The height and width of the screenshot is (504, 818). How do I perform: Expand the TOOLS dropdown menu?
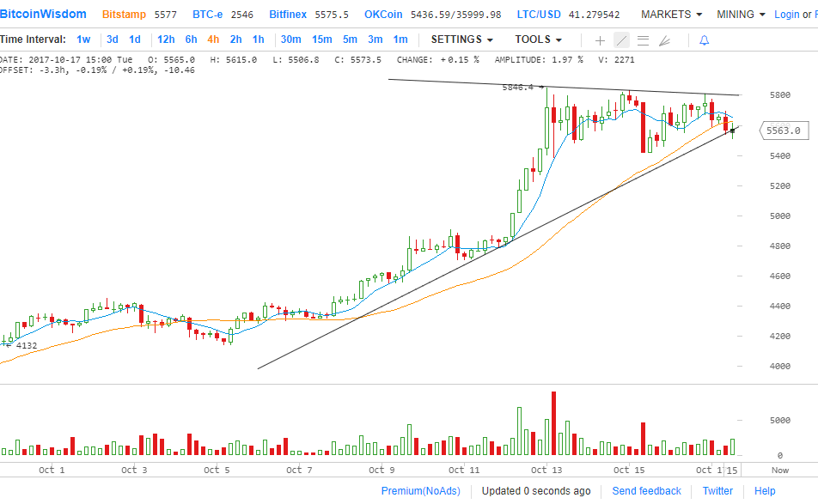pos(538,39)
